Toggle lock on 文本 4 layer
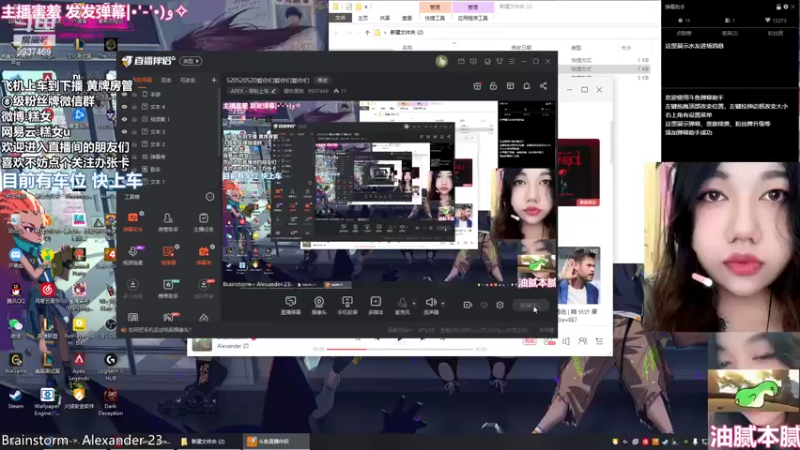This screenshot has width=800, height=450. pos(135,107)
